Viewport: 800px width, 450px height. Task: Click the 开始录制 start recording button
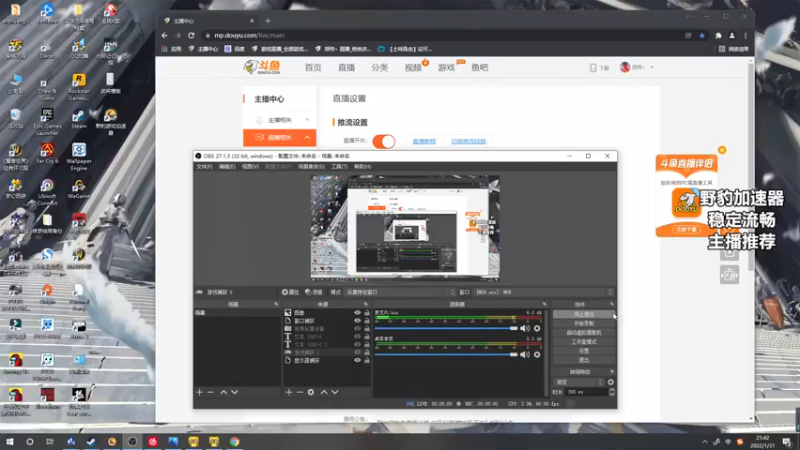tap(584, 323)
